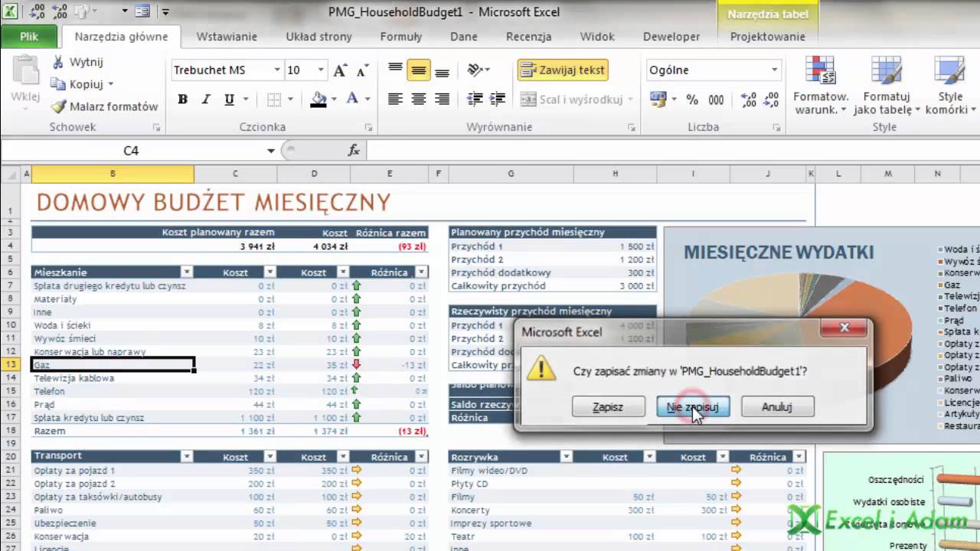The height and width of the screenshot is (551, 980).
Task: Open the font size 10 dropdown
Action: click(322, 70)
